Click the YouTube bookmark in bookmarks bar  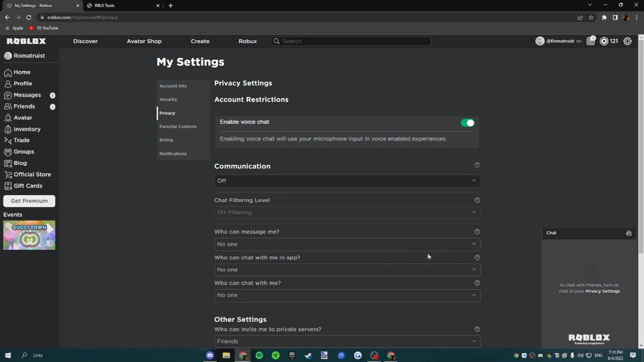coord(44,28)
